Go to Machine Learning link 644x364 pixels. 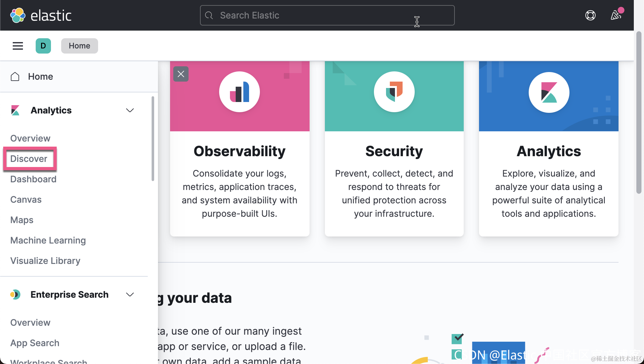pyautogui.click(x=48, y=240)
